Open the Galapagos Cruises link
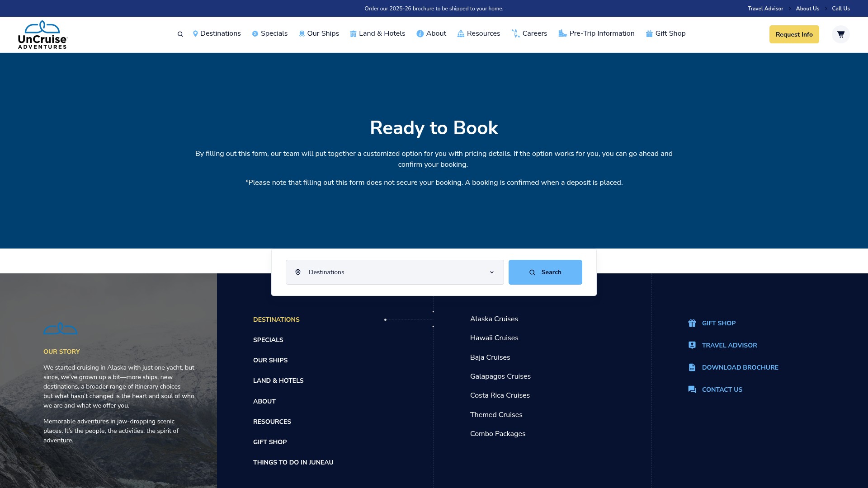Image resolution: width=868 pixels, height=488 pixels. click(x=500, y=376)
